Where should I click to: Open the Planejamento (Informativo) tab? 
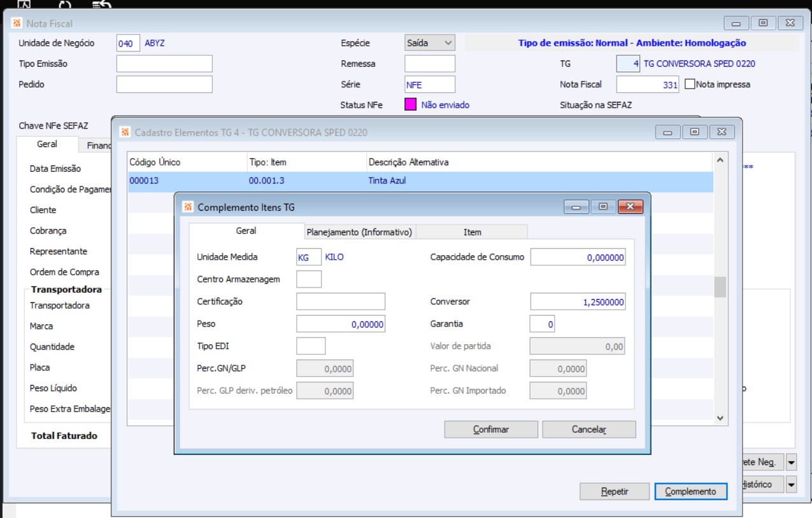(x=360, y=232)
